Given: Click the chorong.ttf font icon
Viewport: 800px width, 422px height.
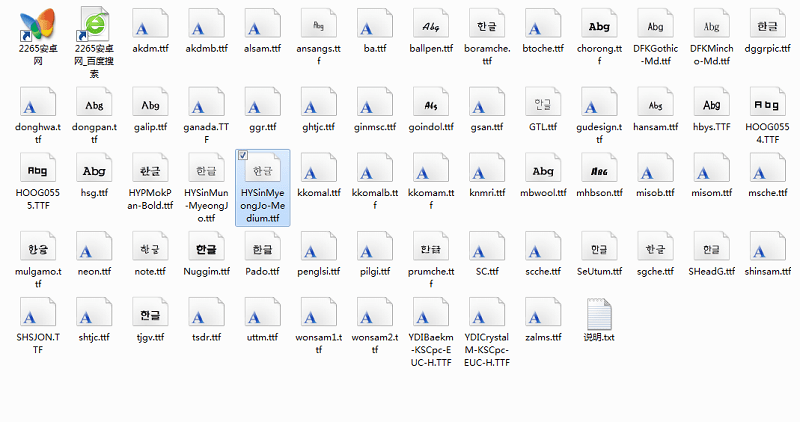Looking at the screenshot, I should [x=599, y=25].
